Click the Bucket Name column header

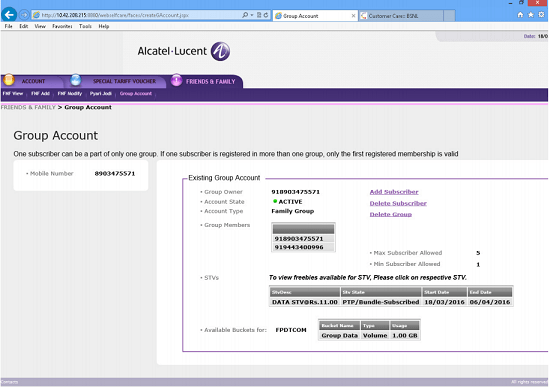(340, 326)
